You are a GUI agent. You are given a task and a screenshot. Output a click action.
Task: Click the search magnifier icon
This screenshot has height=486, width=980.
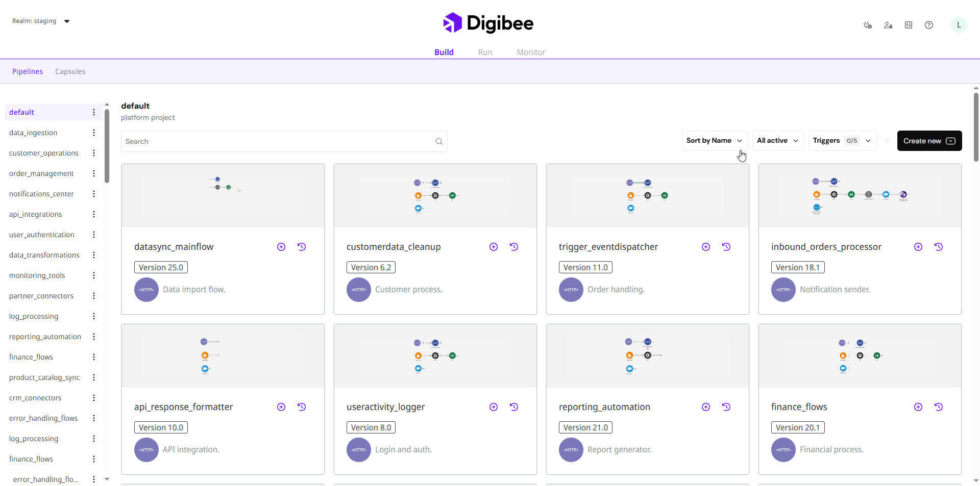(x=439, y=141)
